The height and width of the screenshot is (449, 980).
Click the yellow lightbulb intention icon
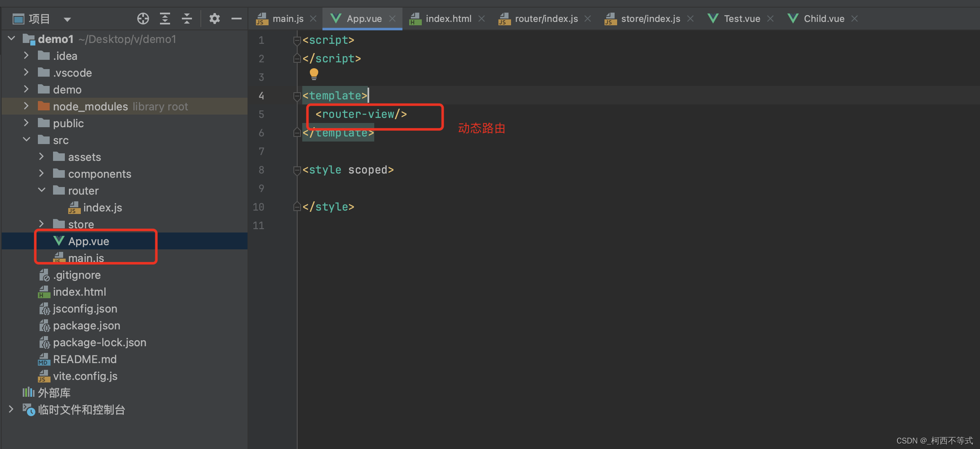(314, 75)
